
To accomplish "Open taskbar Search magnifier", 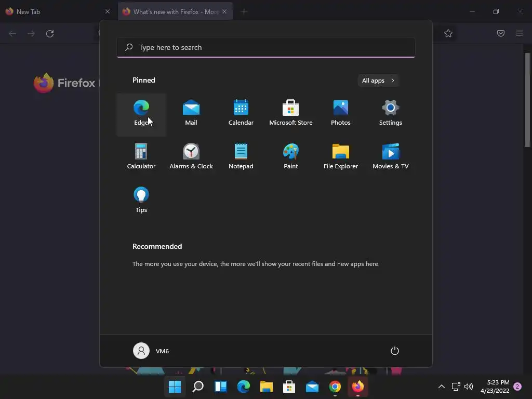I will coord(198,387).
